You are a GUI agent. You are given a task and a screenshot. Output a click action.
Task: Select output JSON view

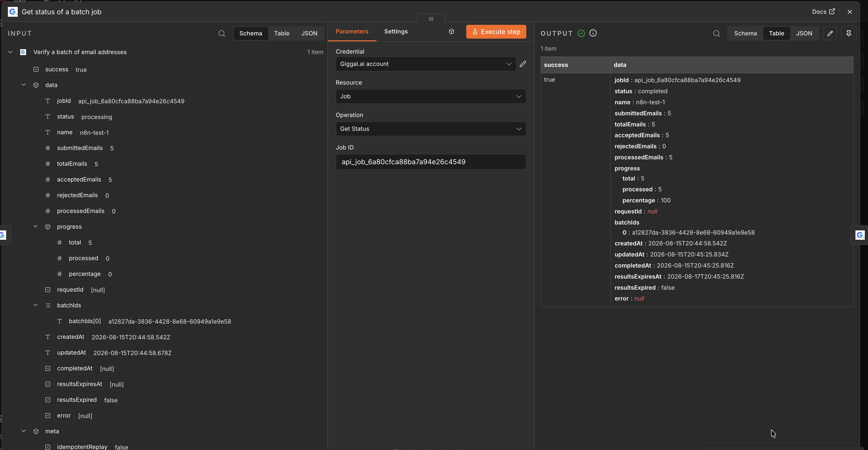pyautogui.click(x=804, y=33)
